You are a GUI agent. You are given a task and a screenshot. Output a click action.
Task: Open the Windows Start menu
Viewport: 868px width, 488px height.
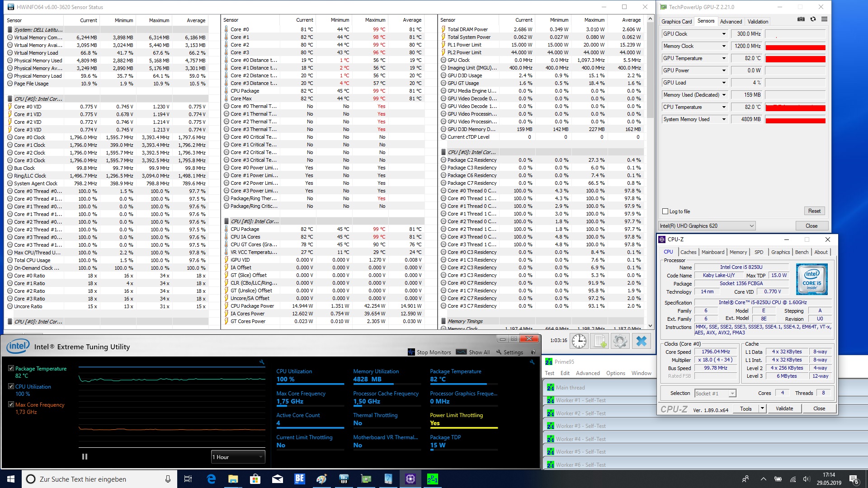(11, 479)
